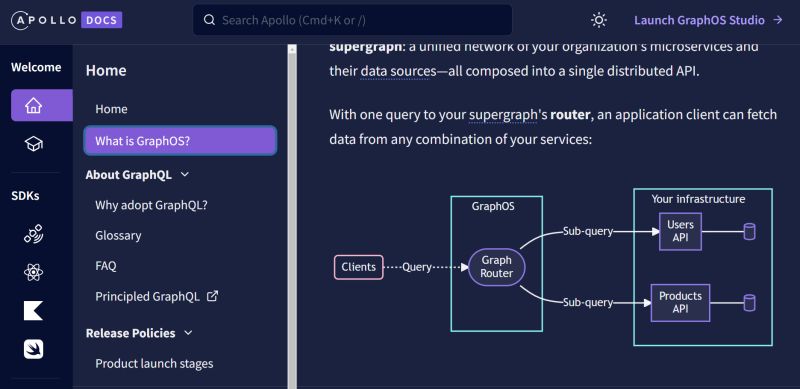Collapse the About GraphQL section
The image size is (800, 389).
pyautogui.click(x=185, y=175)
